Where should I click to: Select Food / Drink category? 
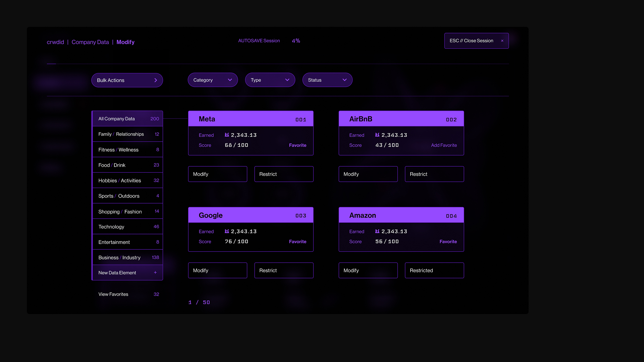coord(127,165)
